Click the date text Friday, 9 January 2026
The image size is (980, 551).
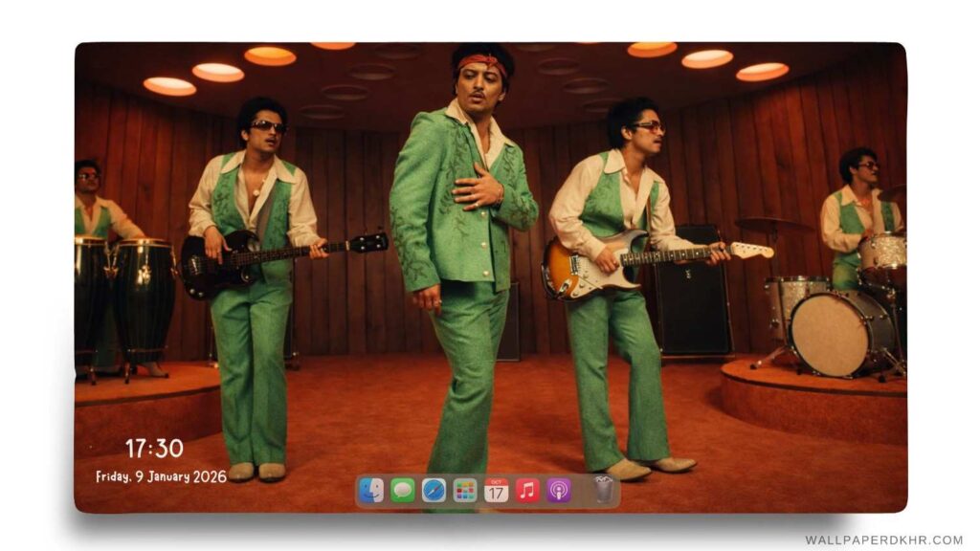click(x=161, y=476)
